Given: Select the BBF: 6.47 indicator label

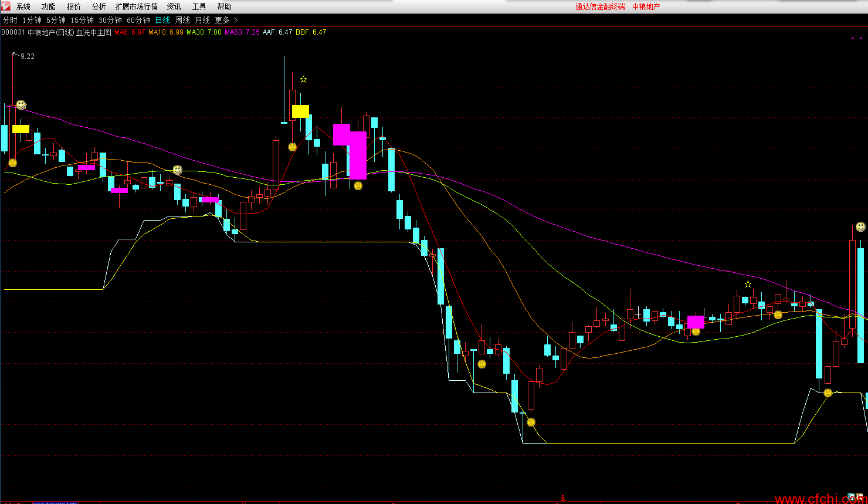Looking at the screenshot, I should [x=311, y=32].
